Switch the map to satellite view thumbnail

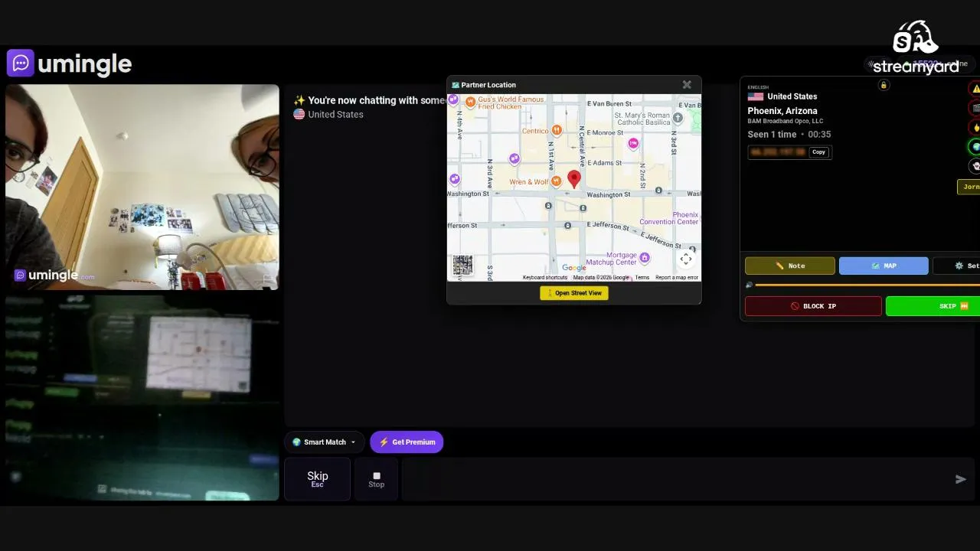pos(462,265)
